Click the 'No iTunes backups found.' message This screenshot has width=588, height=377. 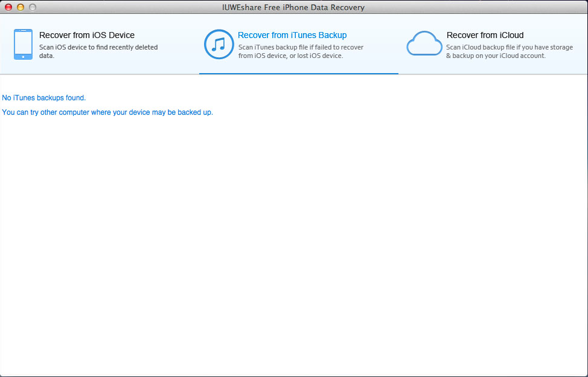(x=44, y=98)
